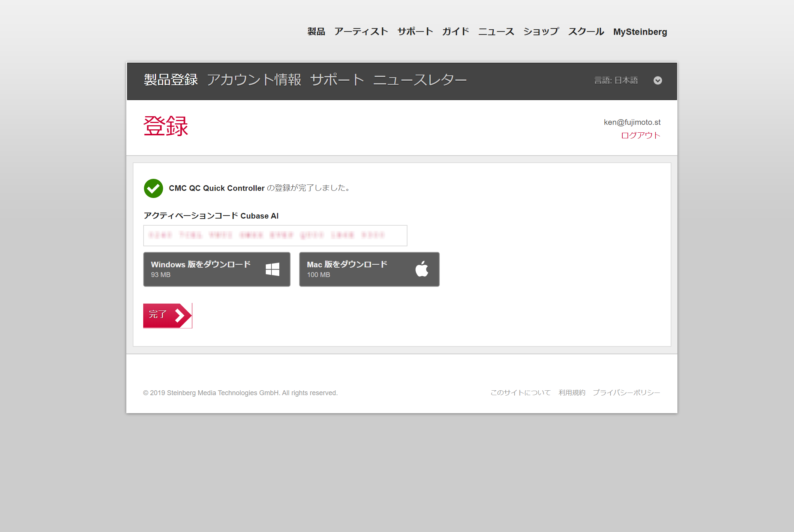The height and width of the screenshot is (532, 794).
Task: Click the Windows logo icon on download button
Action: click(x=273, y=269)
